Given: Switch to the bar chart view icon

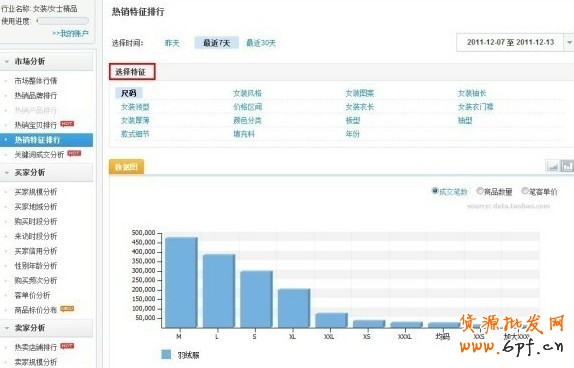Looking at the screenshot, I should coord(567,167).
